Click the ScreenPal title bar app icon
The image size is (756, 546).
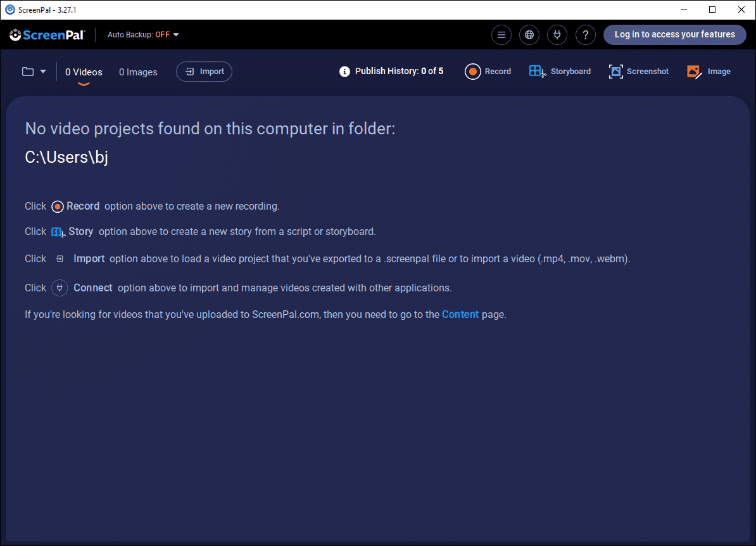[9, 10]
